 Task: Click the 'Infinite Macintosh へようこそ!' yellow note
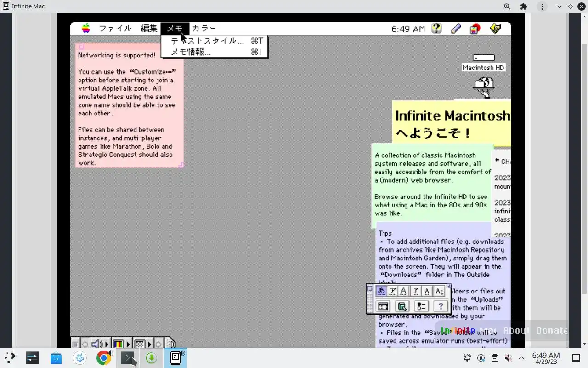tap(452, 124)
